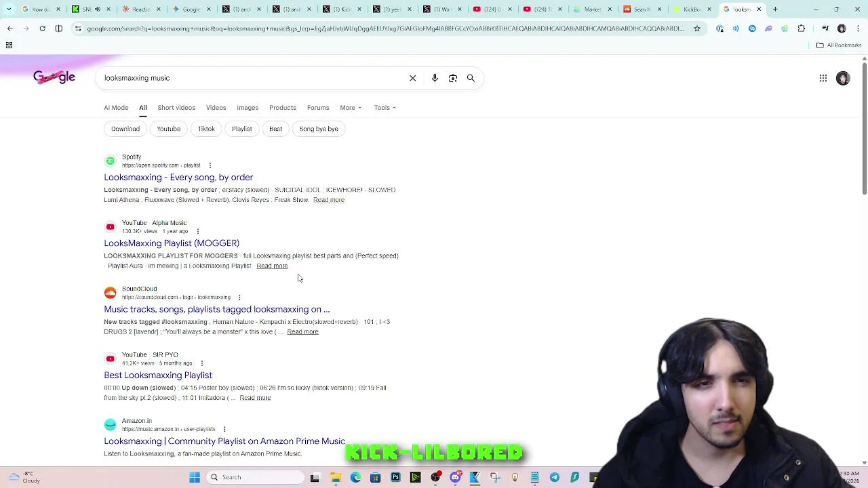Click Read more under the Spotify result
The height and width of the screenshot is (488, 868).
329,200
